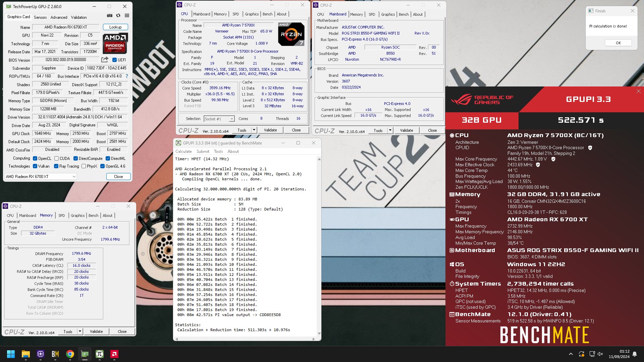Open Bench tab in CPU-Z Mainboard window

(x=404, y=14)
